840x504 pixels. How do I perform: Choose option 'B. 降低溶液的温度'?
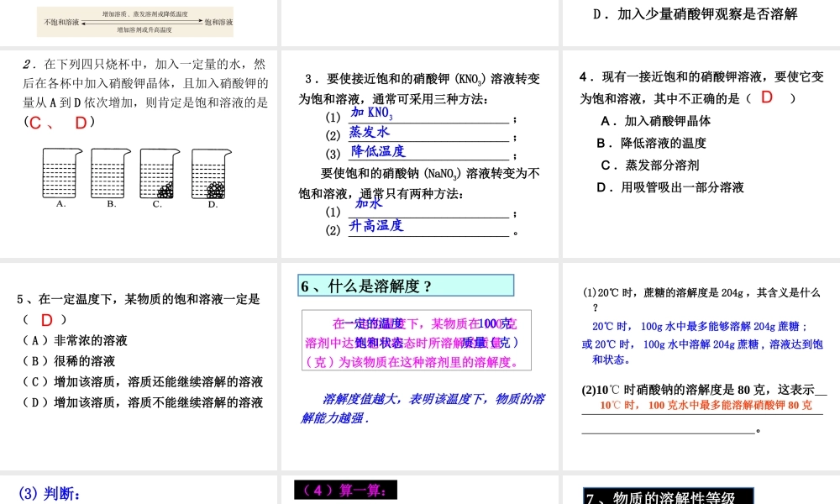[652, 143]
